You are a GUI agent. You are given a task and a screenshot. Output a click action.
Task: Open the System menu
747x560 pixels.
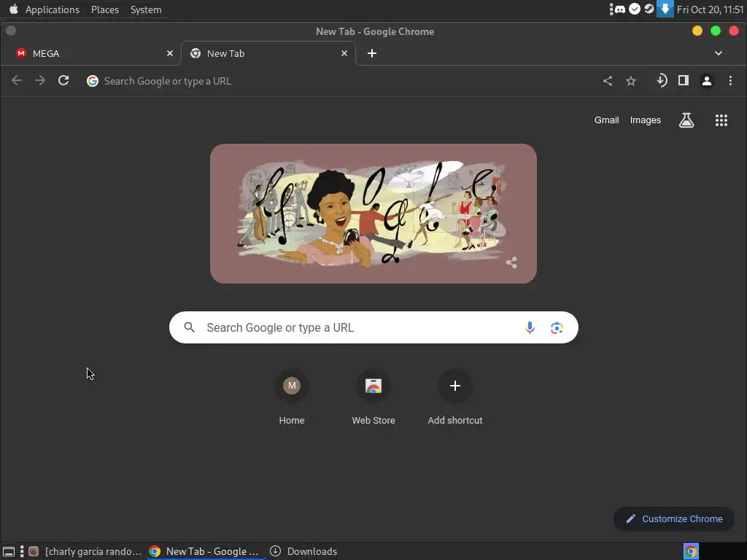click(146, 9)
